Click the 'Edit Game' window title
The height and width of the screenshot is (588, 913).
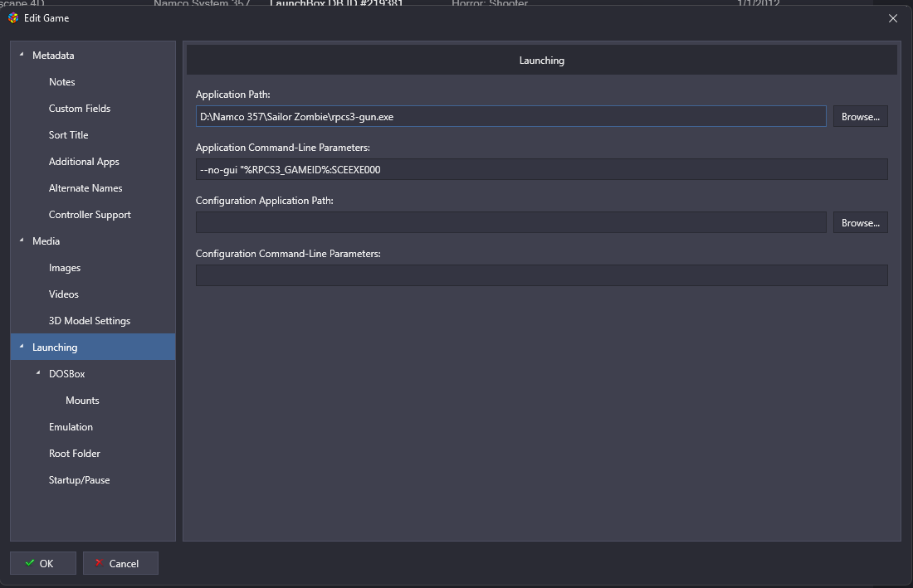click(46, 18)
